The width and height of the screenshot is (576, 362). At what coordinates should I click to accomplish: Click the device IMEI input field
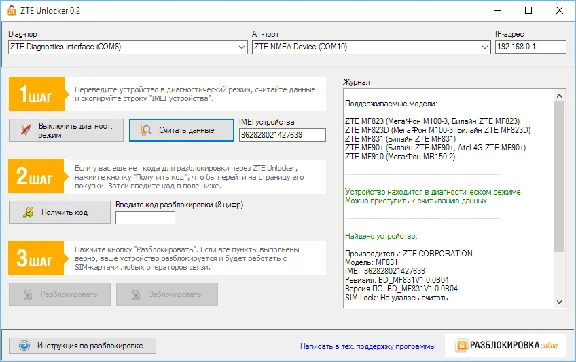point(282,135)
